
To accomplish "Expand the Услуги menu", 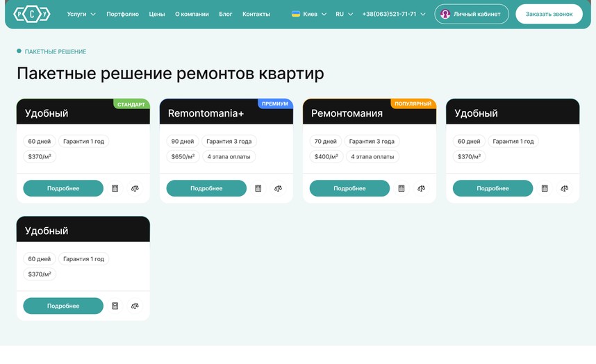I will coord(81,14).
